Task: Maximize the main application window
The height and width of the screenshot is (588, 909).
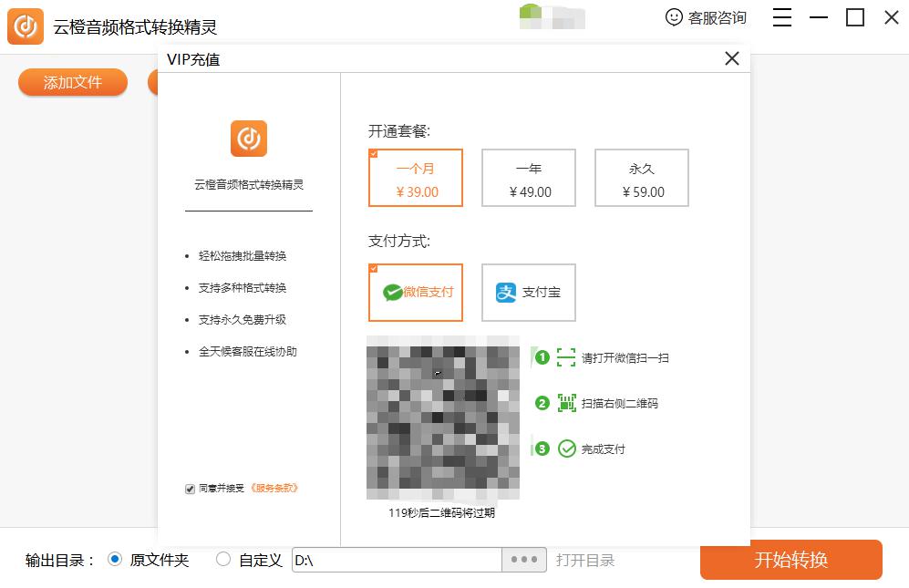Action: pyautogui.click(x=855, y=17)
